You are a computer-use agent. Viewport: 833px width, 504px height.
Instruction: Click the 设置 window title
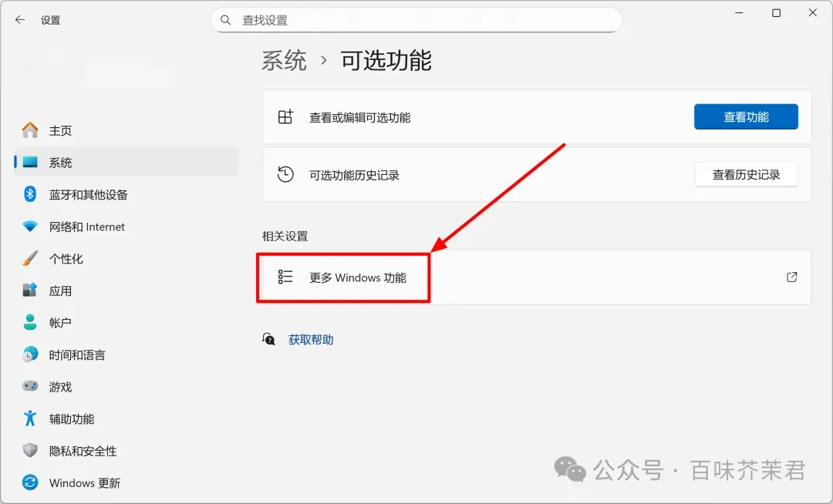[50, 20]
